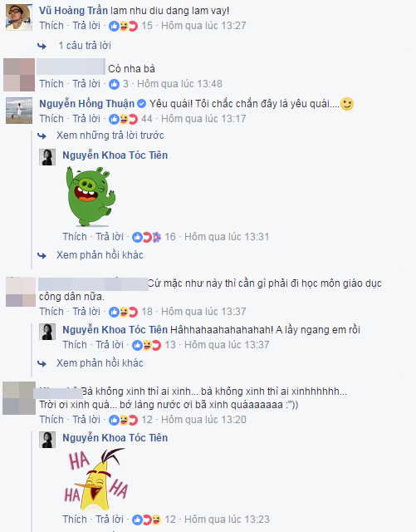
Task: Click verified badge next to Nguyễn Hồng Thuận
Action: [141, 104]
